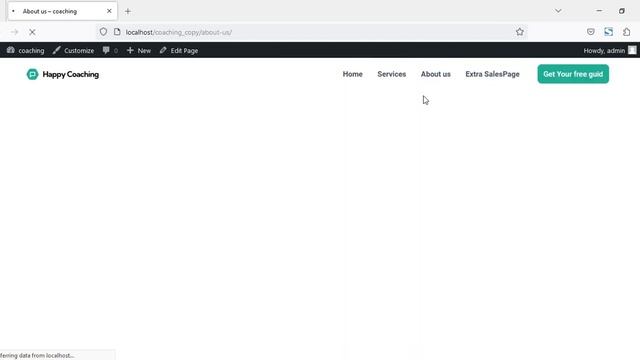Select the About us – coaching tab

pos(62,11)
